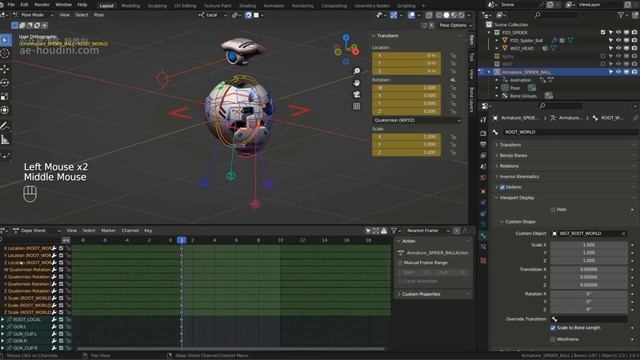Enable the Hide checkbox in Viewport Display
The height and width of the screenshot is (360, 640).
tap(553, 210)
